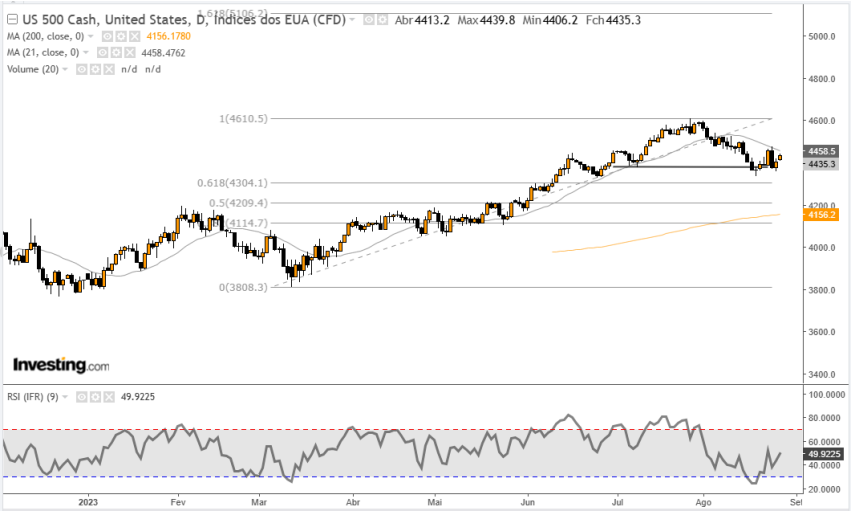
Task: Remove the MA 200 indicator
Action: tap(132, 36)
